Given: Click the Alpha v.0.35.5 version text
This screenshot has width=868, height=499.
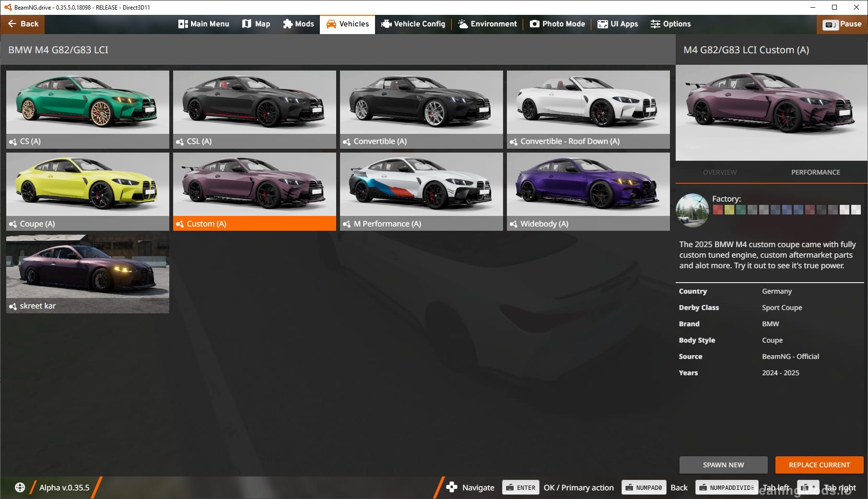Looking at the screenshot, I should [x=64, y=487].
